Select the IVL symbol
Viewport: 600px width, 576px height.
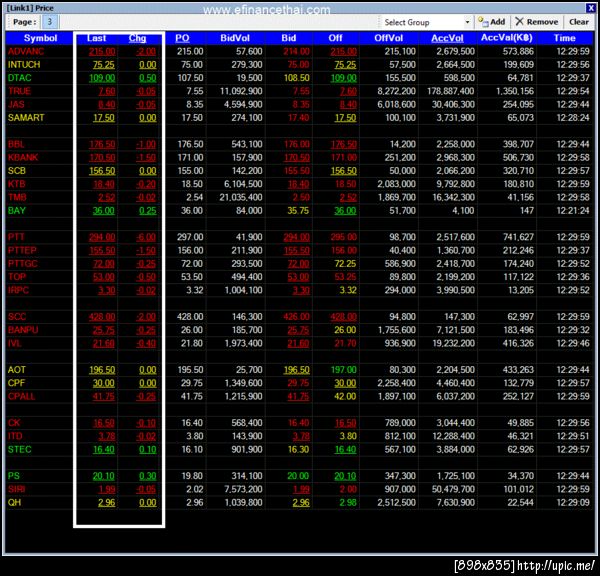point(15,343)
